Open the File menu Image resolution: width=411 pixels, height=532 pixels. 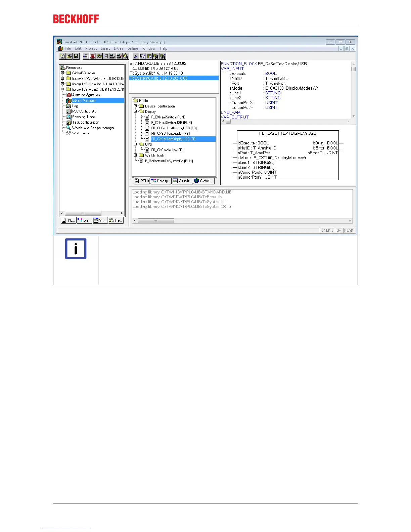68,48
